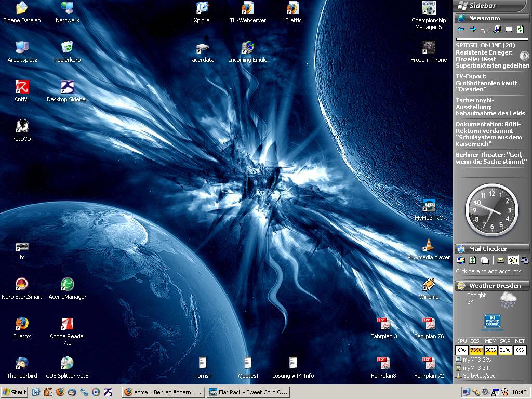Click the SWP 21% usage meter
Viewport: 532px width, 399px height.
[x=505, y=350]
